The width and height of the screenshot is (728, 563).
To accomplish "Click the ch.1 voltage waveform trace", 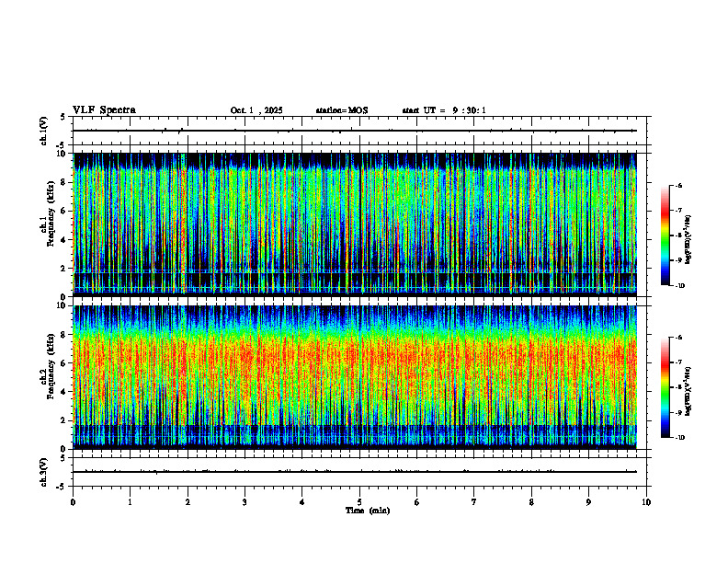I will pyautogui.click(x=355, y=131).
